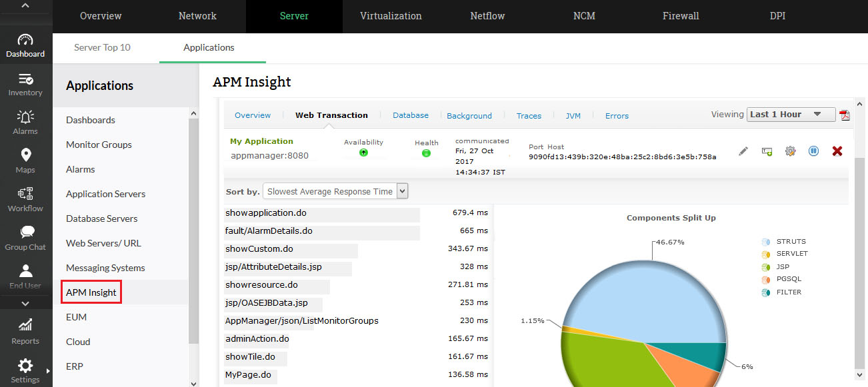Click the JSP legend color swatch
Viewport: 868px width, 387px height.
[766, 266]
